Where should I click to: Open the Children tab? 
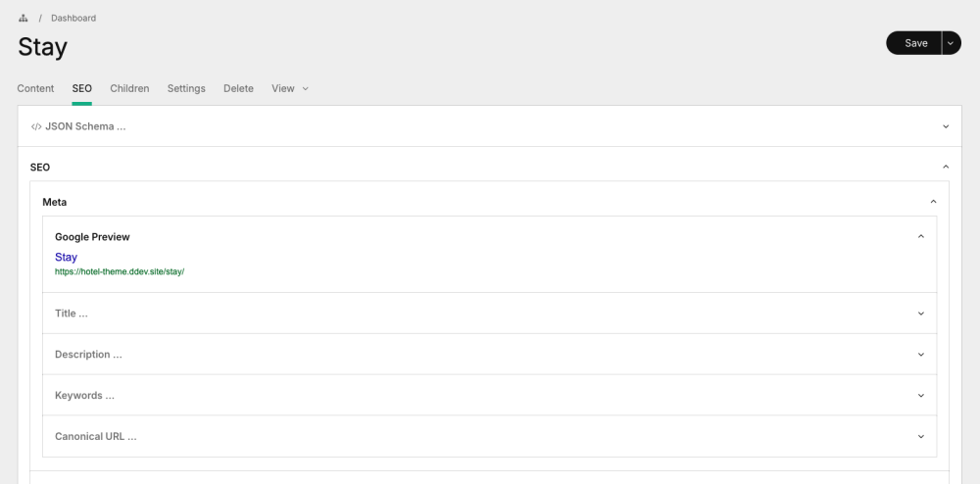click(x=129, y=88)
